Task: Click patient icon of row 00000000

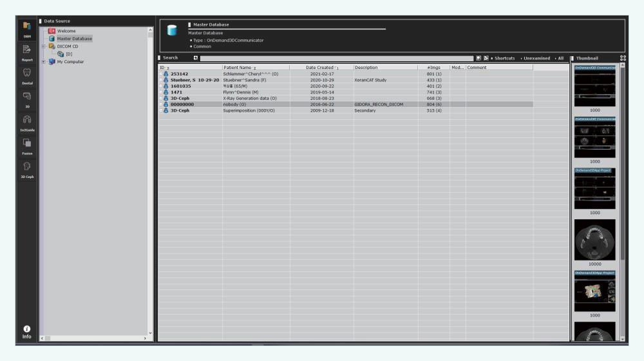Action: 166,104
